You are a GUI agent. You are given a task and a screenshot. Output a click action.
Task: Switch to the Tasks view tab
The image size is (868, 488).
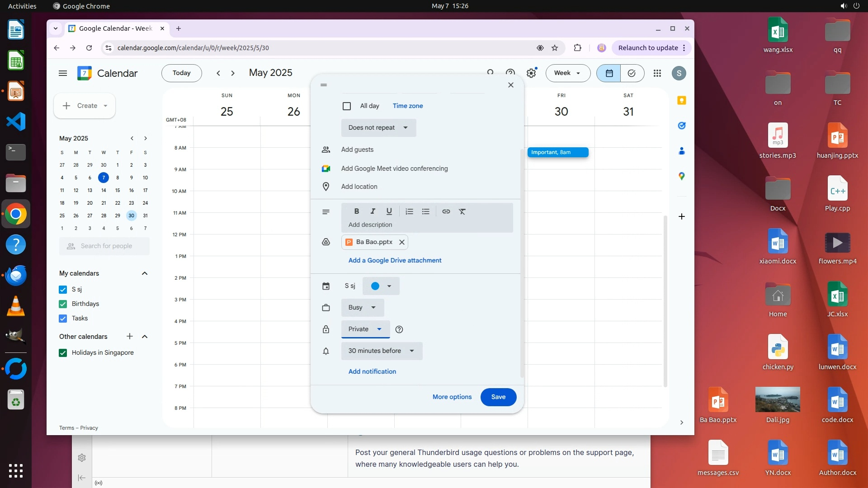pyautogui.click(x=632, y=73)
